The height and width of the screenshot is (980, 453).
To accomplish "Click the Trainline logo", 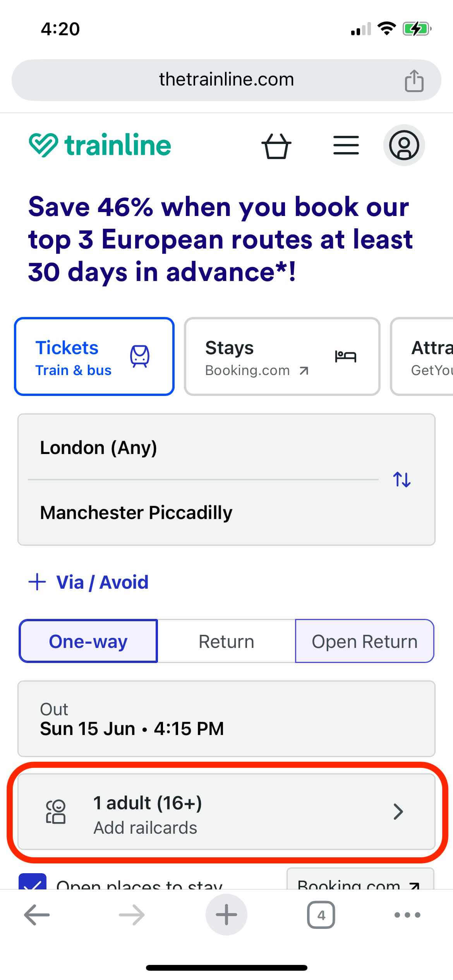I will tap(100, 146).
